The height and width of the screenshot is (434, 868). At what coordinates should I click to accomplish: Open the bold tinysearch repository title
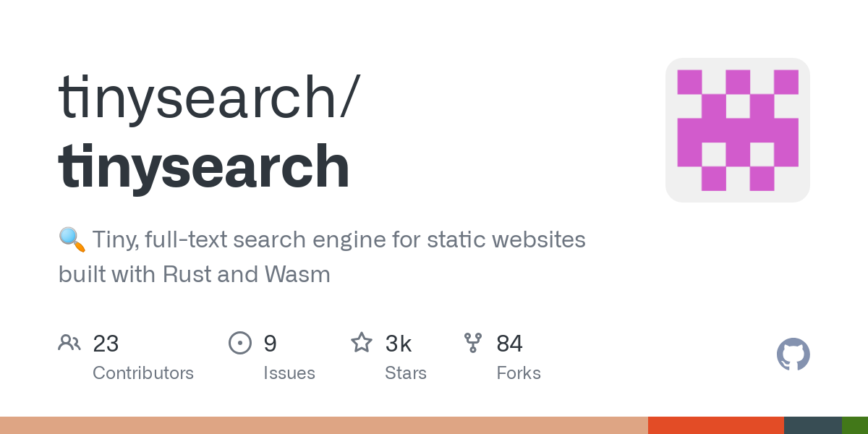click(204, 167)
